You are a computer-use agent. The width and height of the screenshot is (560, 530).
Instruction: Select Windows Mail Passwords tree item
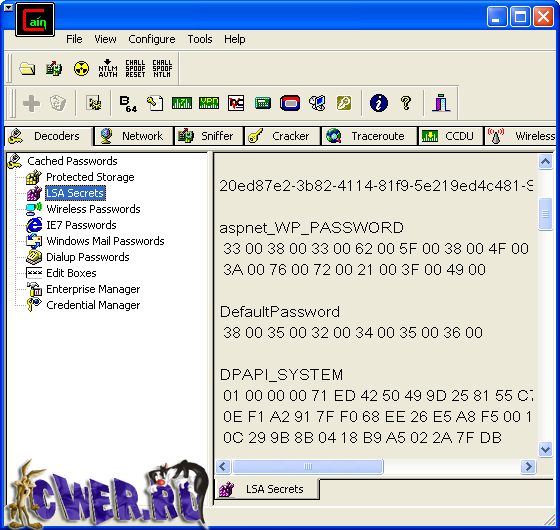[105, 241]
